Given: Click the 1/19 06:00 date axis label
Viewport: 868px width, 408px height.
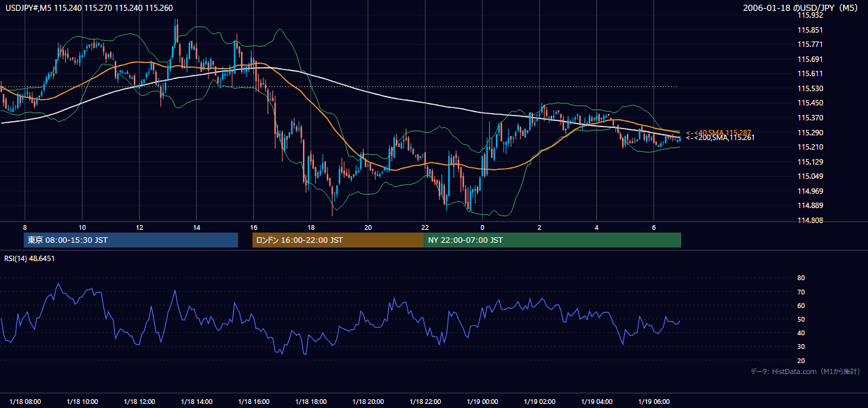Looking at the screenshot, I should tap(654, 402).
